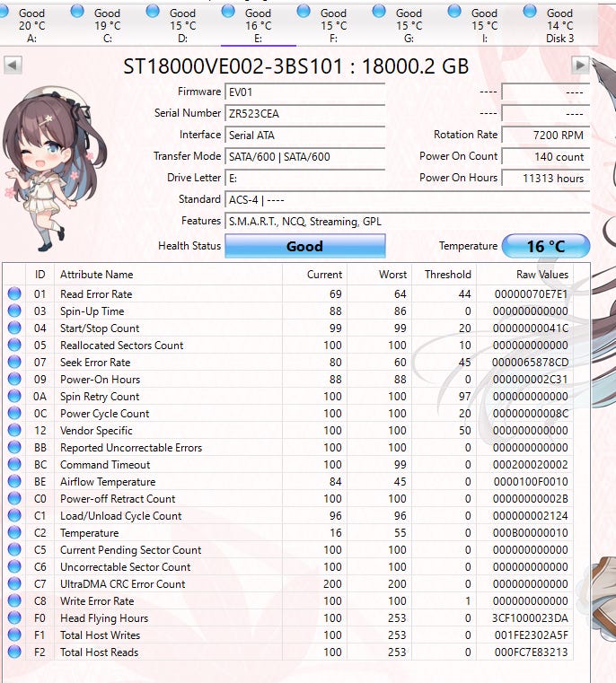Click status orb for Reported Uncorrectable Errors
Screen dimensions: 616x683
[14, 447]
